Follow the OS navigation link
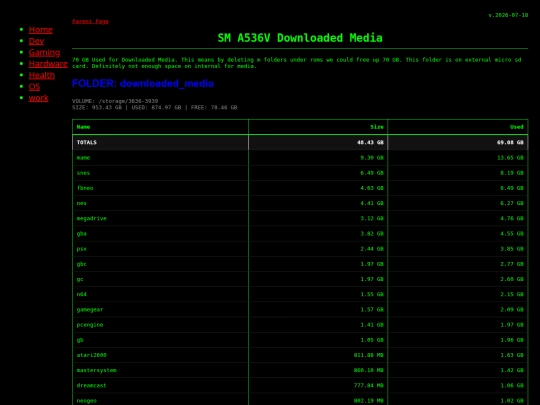The height and width of the screenshot is (405, 540). coord(34,86)
